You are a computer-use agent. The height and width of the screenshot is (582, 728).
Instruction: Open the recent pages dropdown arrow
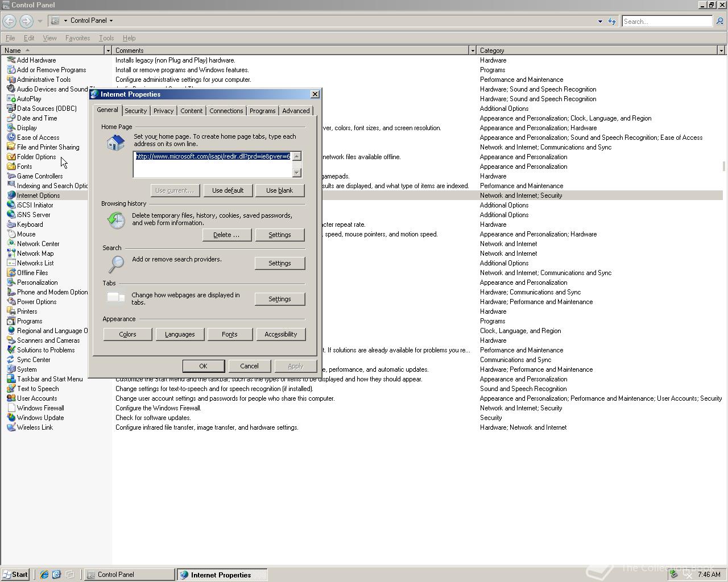[40, 21]
